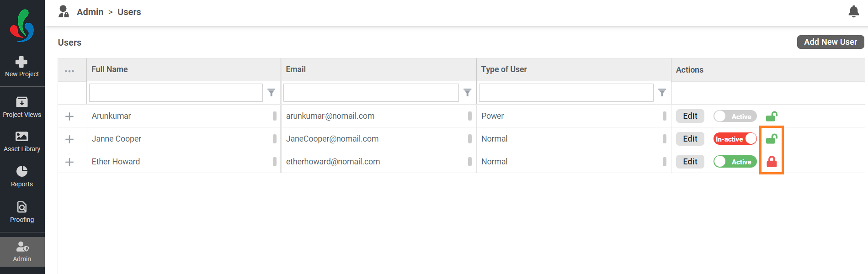Screen dimensions: 868x274
Task: Open the notifications bell icon
Action: (x=853, y=11)
